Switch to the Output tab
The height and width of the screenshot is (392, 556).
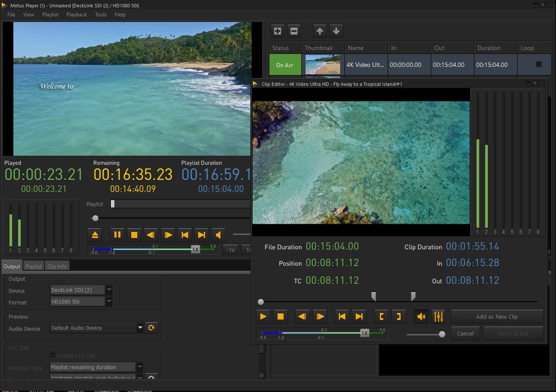point(12,266)
